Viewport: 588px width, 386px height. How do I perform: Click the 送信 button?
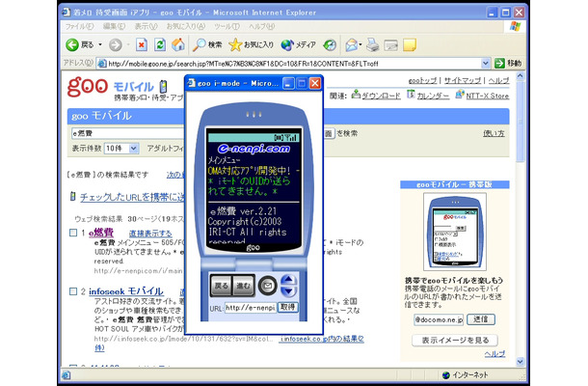[x=481, y=319]
